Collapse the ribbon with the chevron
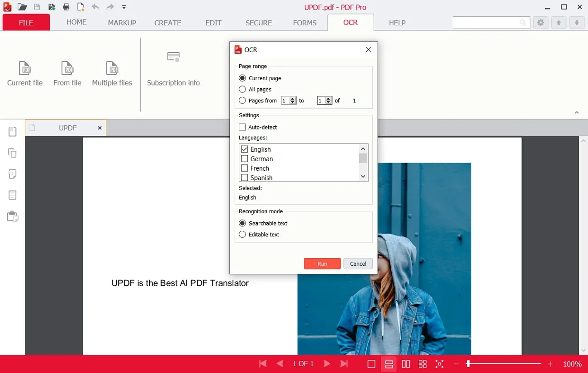 click(x=577, y=112)
